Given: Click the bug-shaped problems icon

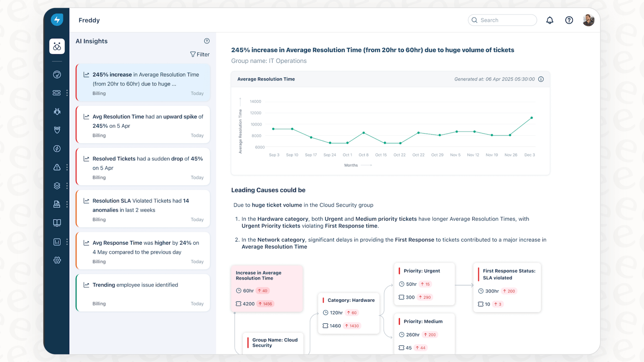Looking at the screenshot, I should (x=57, y=111).
